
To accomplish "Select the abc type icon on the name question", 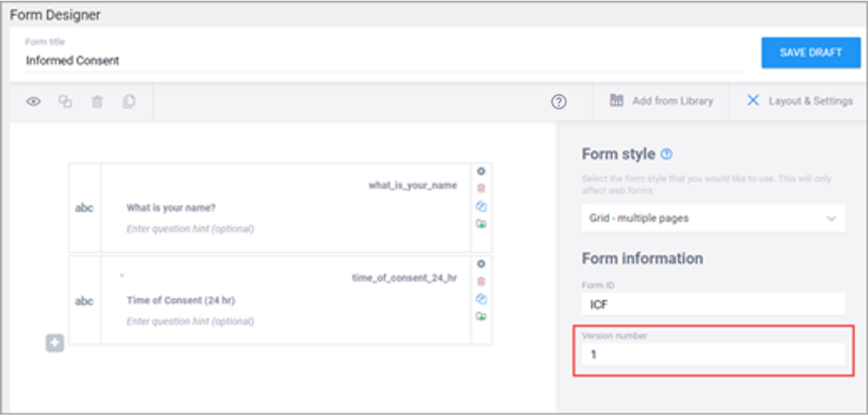I will (x=84, y=208).
